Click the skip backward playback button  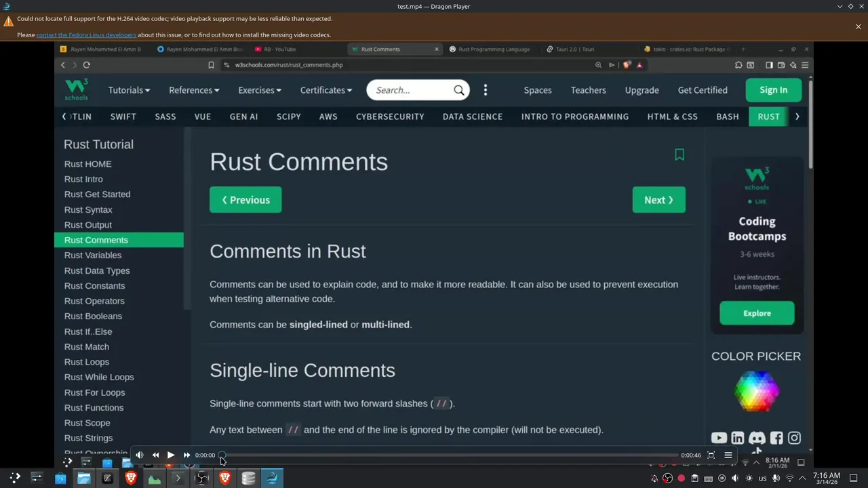pos(155,455)
